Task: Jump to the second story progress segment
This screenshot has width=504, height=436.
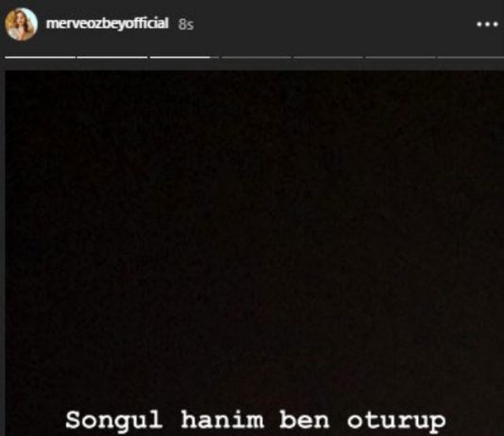Action: coord(112,58)
